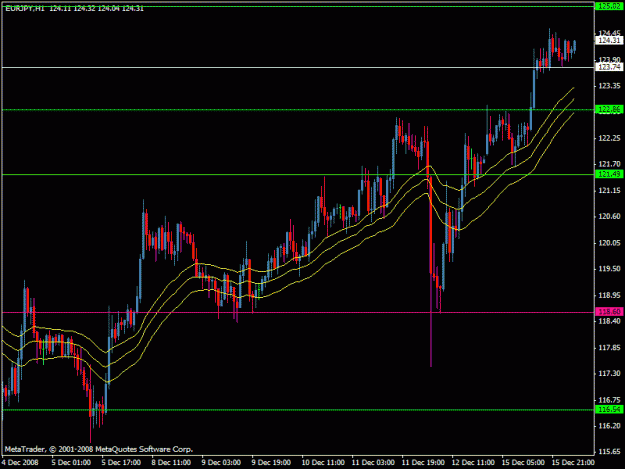Select the white 123.74 level tag
Image resolution: width=625 pixels, height=469 pixels.
point(609,67)
